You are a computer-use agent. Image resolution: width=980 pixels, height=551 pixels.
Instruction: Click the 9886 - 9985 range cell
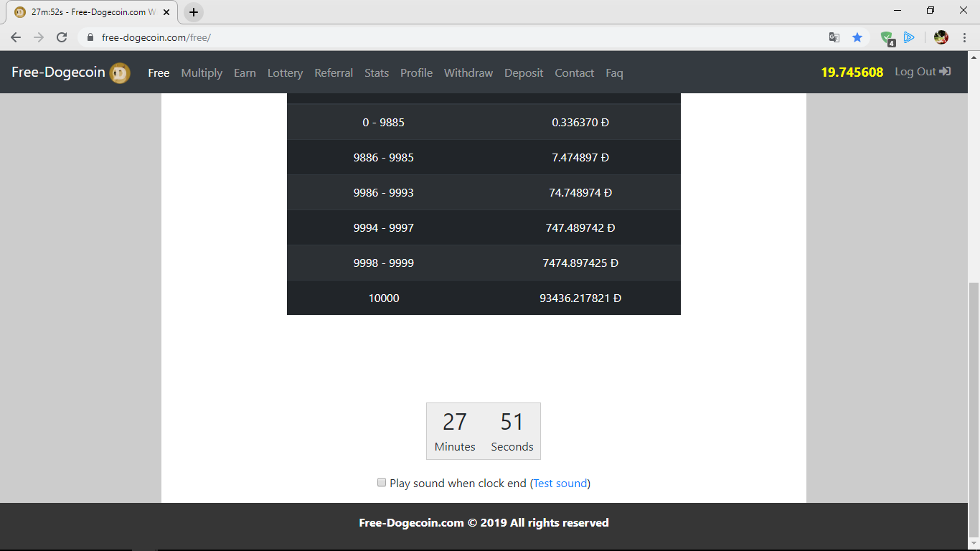pyautogui.click(x=384, y=157)
